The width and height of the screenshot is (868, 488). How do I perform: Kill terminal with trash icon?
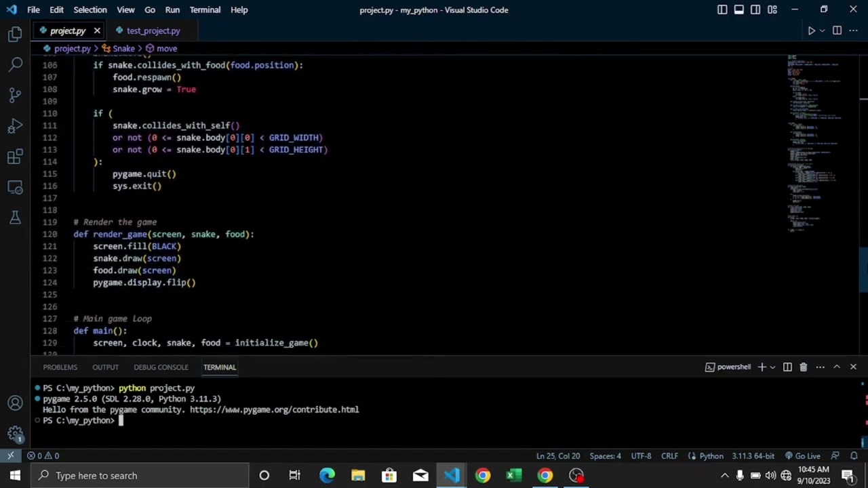(804, 367)
